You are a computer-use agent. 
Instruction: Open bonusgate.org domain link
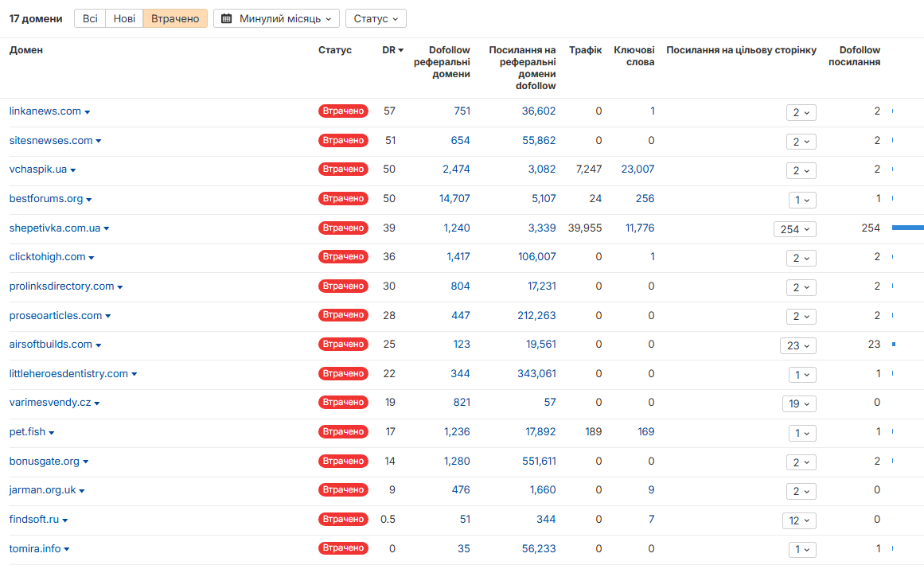point(45,462)
